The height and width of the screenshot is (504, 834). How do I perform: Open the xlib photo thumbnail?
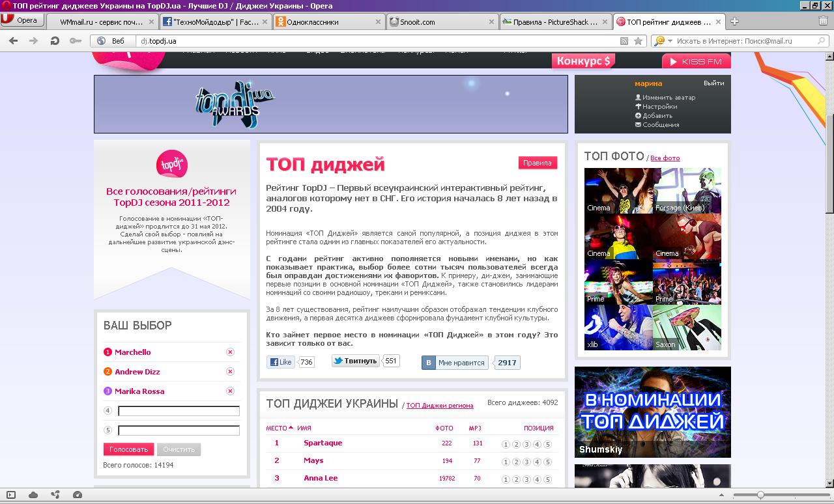(x=618, y=328)
